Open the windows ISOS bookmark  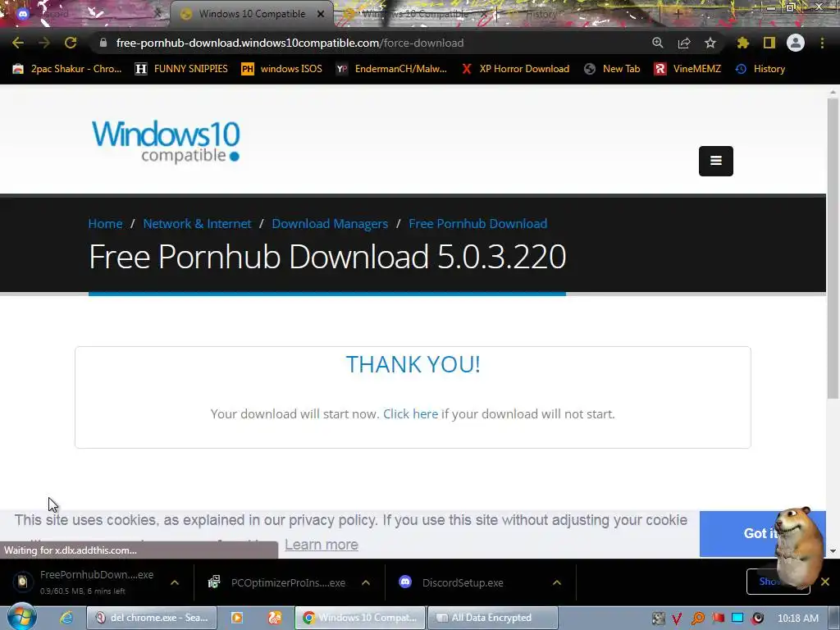pyautogui.click(x=282, y=69)
